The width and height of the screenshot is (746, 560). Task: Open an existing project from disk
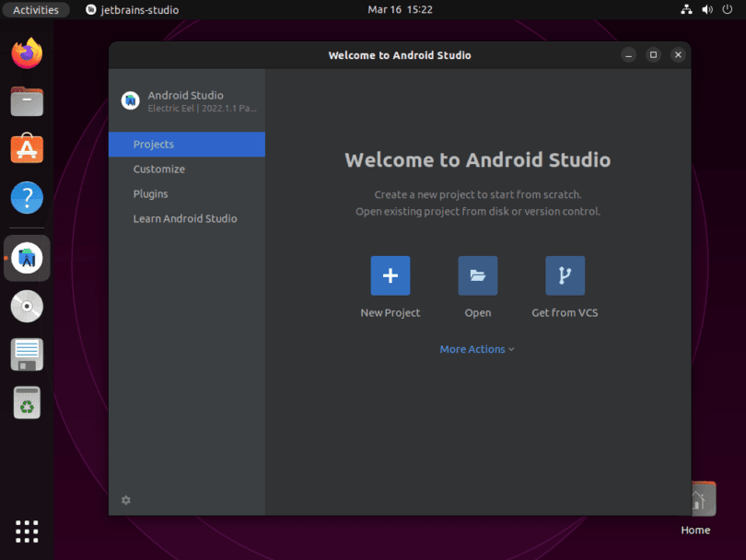(x=477, y=275)
